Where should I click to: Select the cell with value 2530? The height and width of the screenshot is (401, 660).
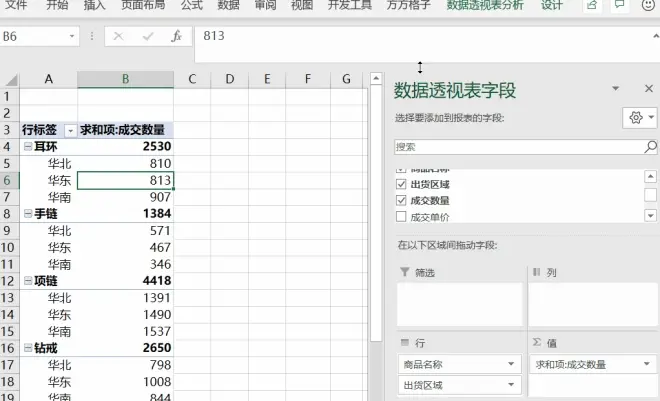[x=125, y=146]
